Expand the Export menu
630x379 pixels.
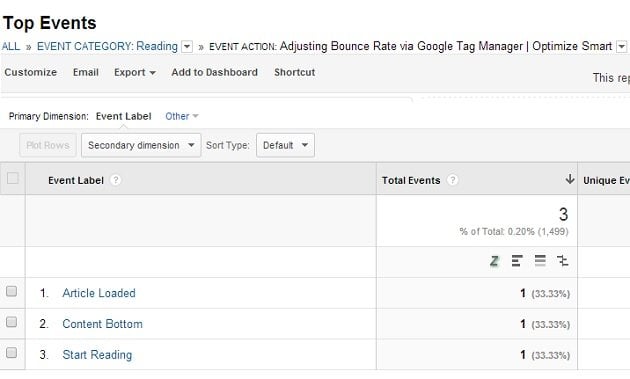(135, 72)
